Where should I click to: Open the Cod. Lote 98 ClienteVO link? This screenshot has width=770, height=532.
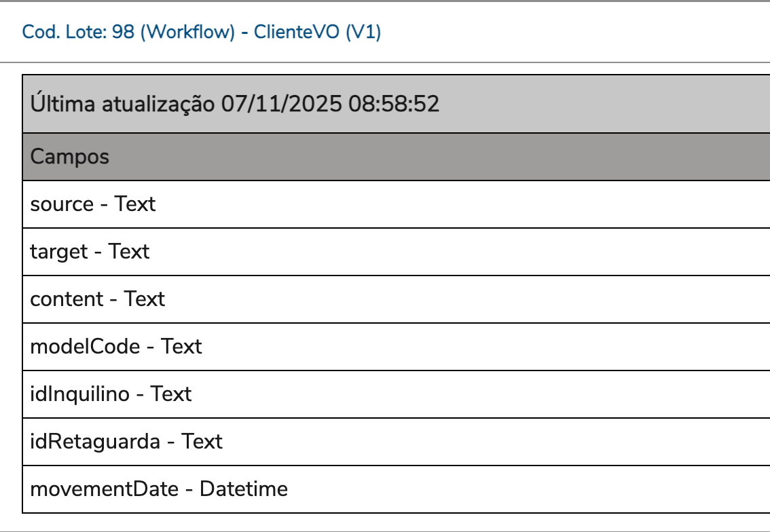click(201, 33)
